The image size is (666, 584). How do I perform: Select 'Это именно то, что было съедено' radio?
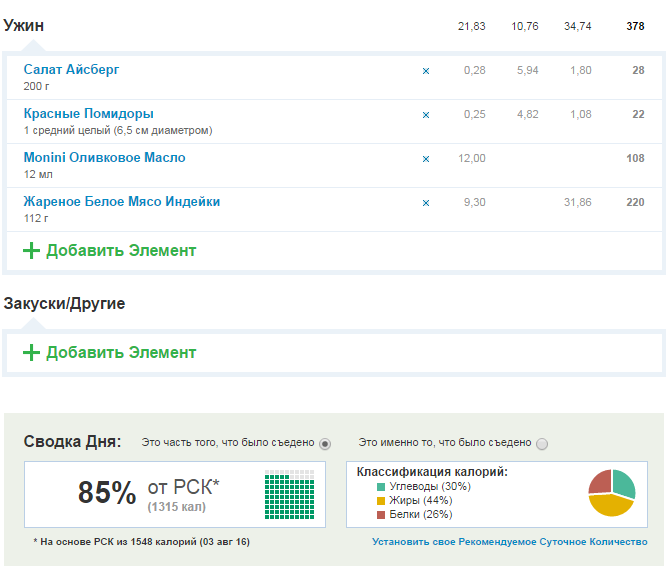pyautogui.click(x=542, y=444)
